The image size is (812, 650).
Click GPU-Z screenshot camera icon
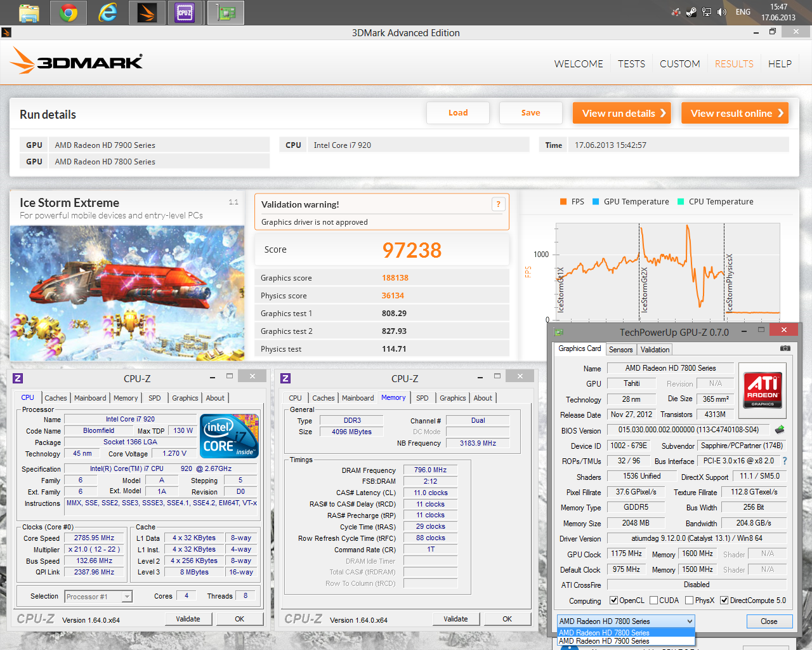click(x=785, y=348)
